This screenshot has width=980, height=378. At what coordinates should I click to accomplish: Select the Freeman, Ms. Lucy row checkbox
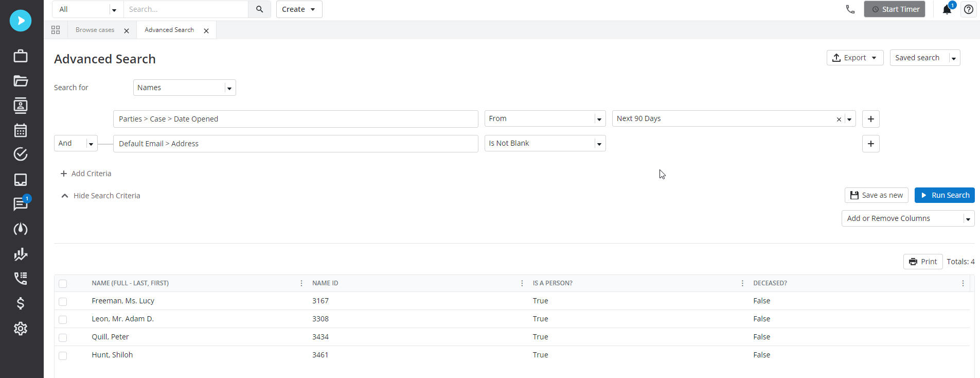point(63,302)
